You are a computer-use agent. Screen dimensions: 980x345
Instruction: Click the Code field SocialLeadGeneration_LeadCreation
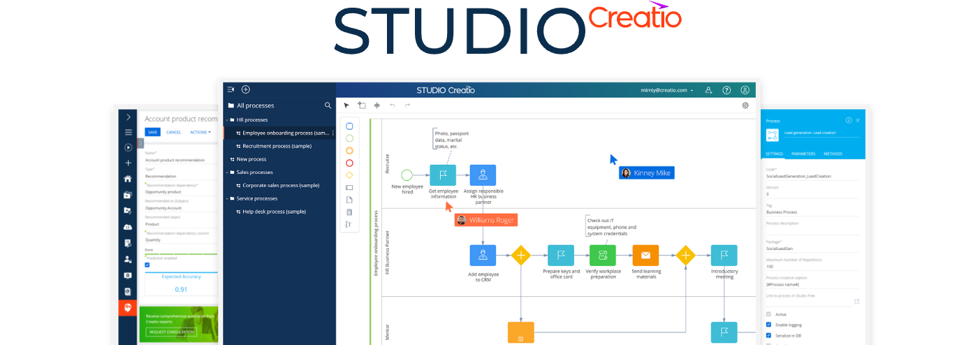812,177
